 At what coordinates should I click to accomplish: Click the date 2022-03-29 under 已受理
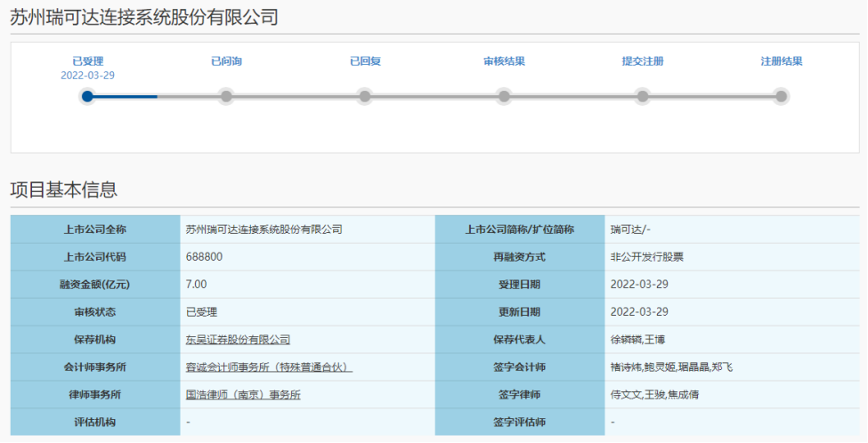point(87,76)
